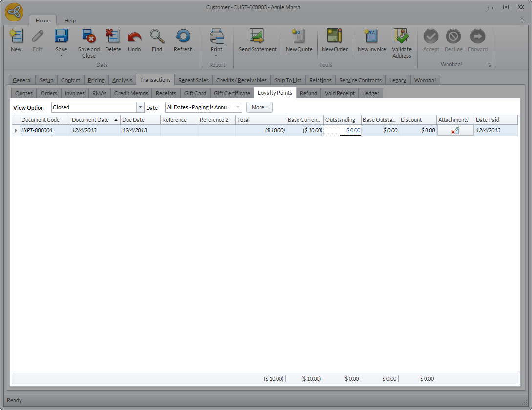The width and height of the screenshot is (532, 410).
Task: Open document link LYPT-000004
Action: (x=37, y=131)
